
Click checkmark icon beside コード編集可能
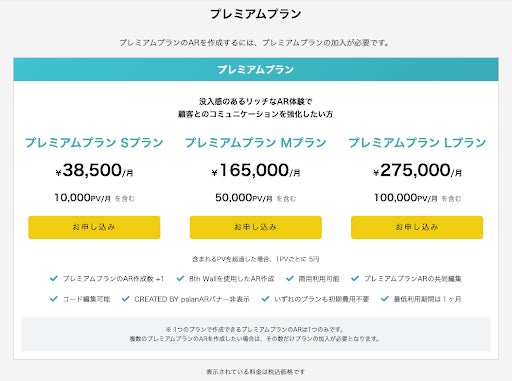[54, 299]
